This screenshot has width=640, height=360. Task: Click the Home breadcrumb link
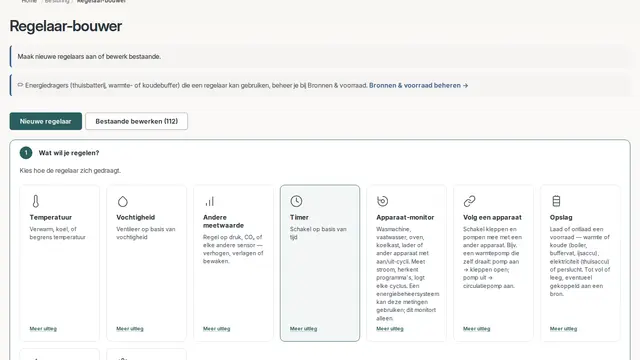click(29, 1)
